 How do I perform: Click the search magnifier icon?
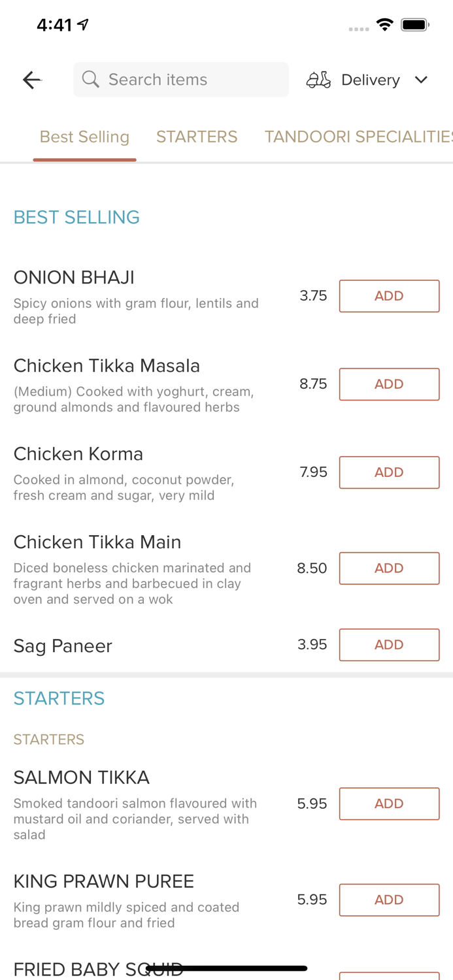click(91, 80)
